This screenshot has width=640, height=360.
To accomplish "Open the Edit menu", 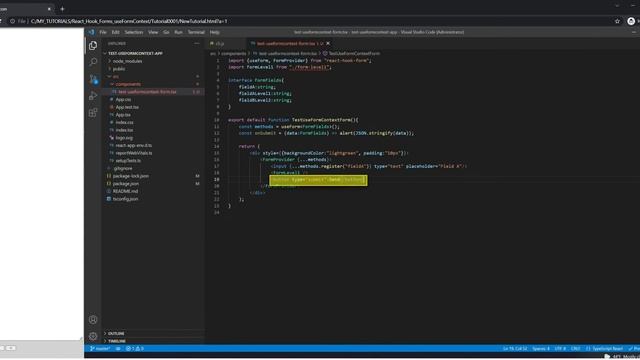I will (x=116, y=32).
